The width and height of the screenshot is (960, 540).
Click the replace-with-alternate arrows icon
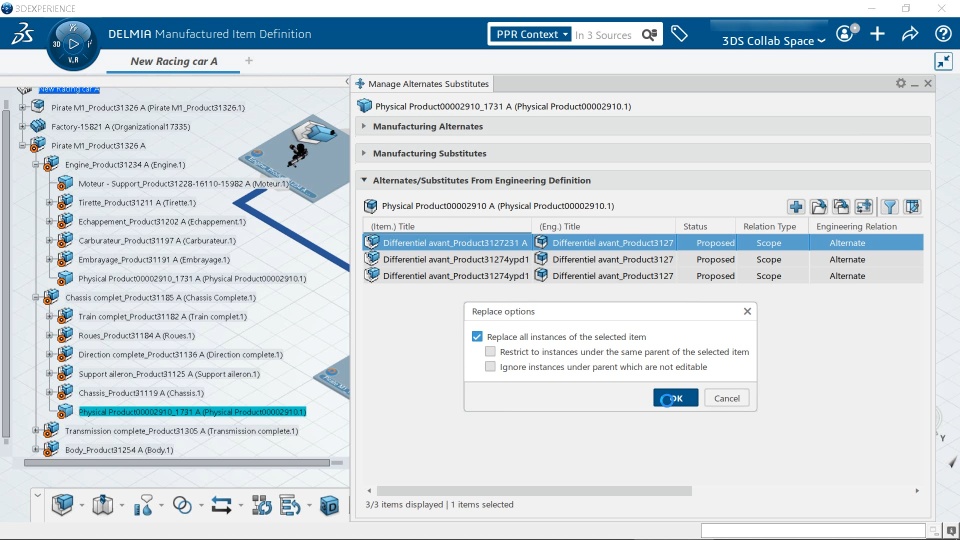tap(864, 207)
